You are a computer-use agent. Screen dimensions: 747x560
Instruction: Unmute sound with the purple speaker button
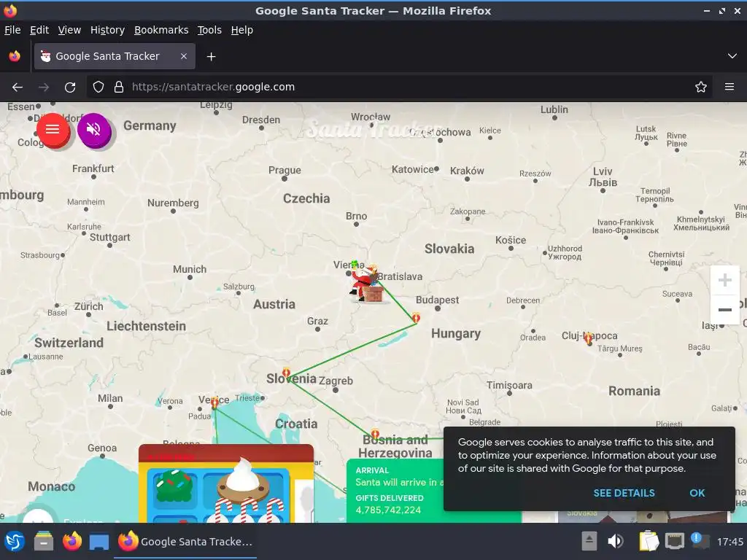[94, 130]
